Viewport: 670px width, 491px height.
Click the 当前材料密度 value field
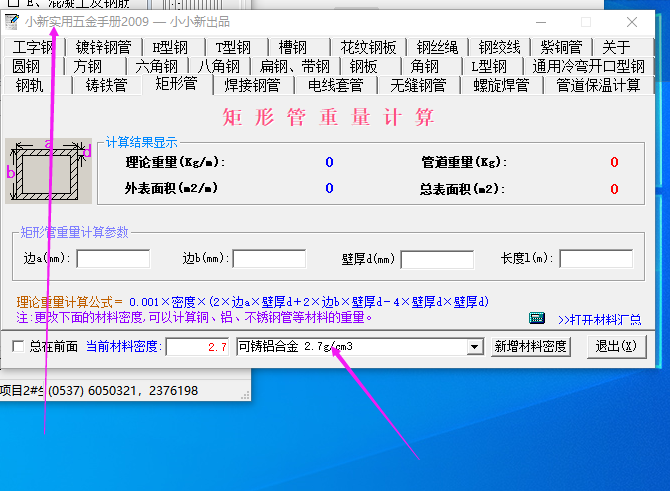(x=197, y=347)
